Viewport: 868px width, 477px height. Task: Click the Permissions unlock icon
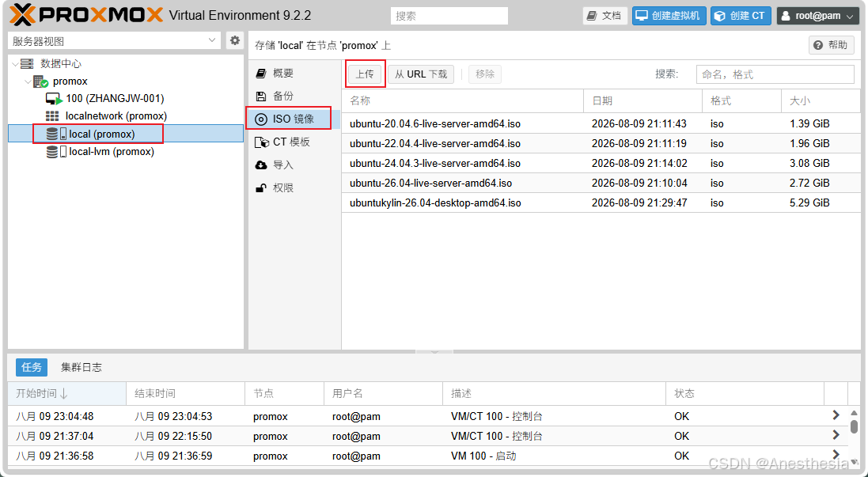(x=261, y=188)
